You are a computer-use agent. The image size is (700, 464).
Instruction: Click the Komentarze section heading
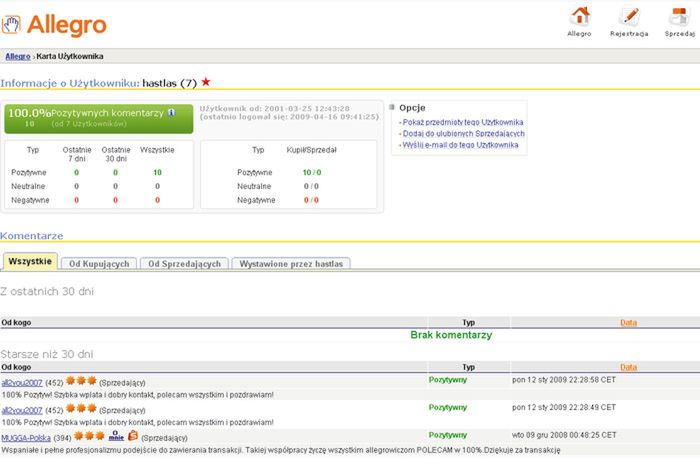pyautogui.click(x=32, y=236)
